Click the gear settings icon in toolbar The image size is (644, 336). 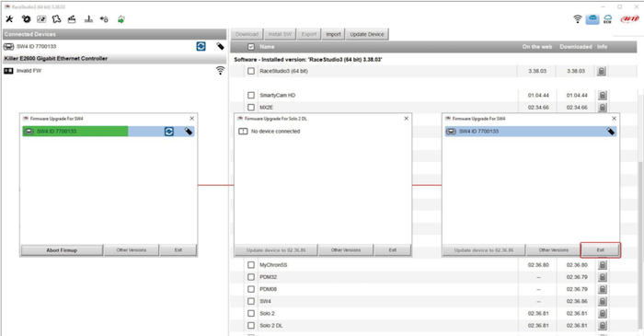click(26, 19)
